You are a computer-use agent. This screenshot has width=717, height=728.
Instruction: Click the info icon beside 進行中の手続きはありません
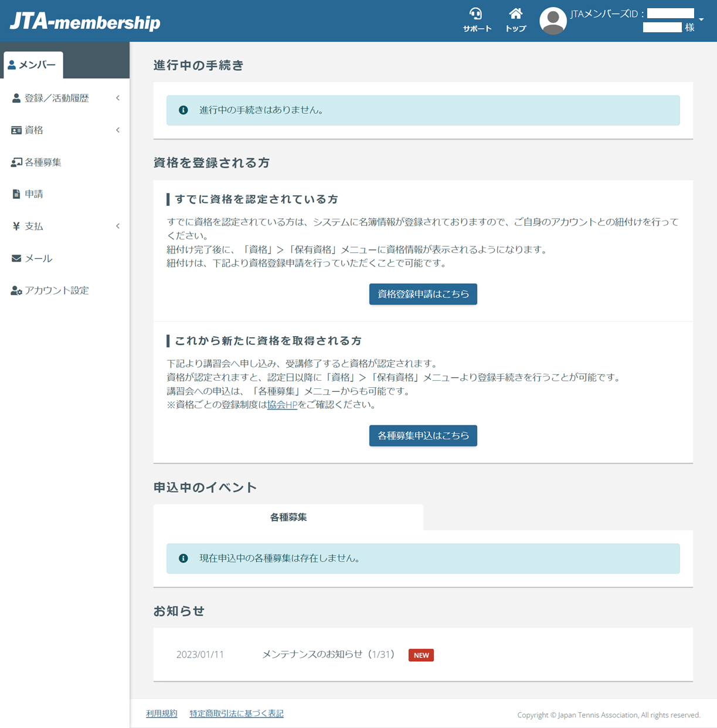pyautogui.click(x=184, y=110)
